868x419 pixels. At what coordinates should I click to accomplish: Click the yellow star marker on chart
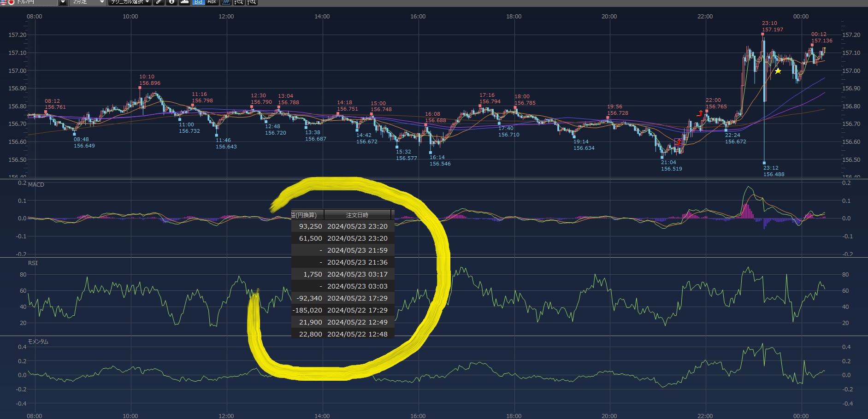778,71
